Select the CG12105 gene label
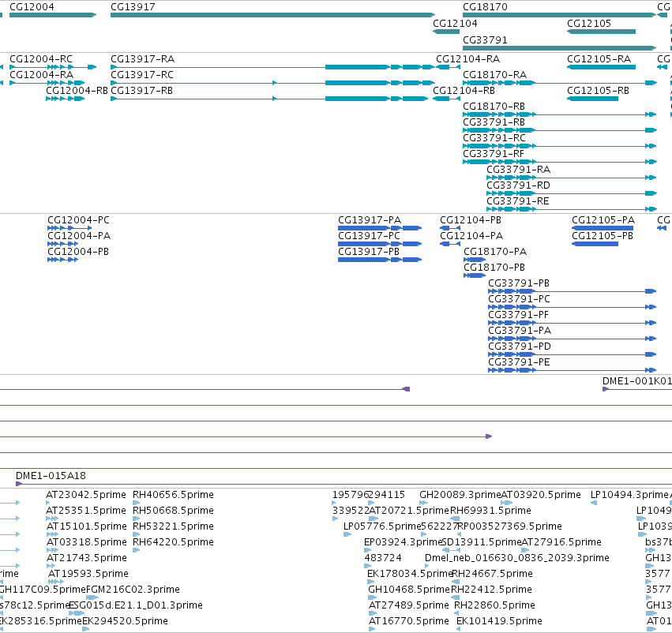672x633 pixels. [x=589, y=24]
